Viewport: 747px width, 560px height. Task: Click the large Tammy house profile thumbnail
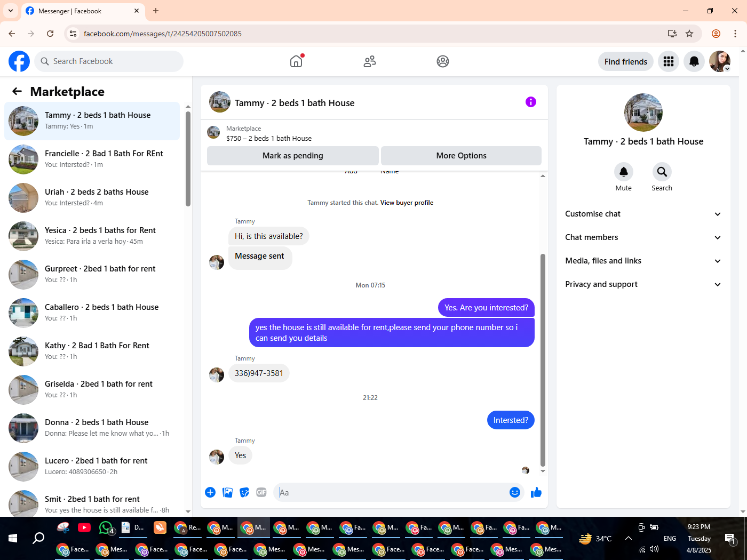click(643, 113)
